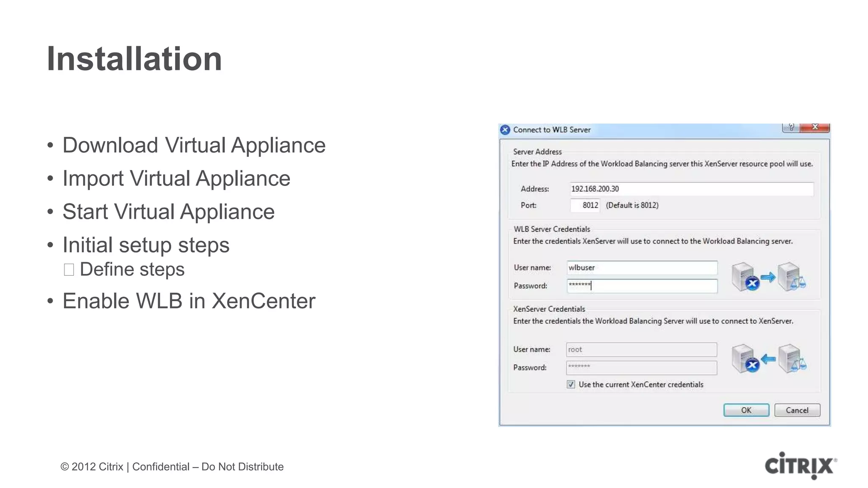Click the WLB Server password field

tap(642, 286)
